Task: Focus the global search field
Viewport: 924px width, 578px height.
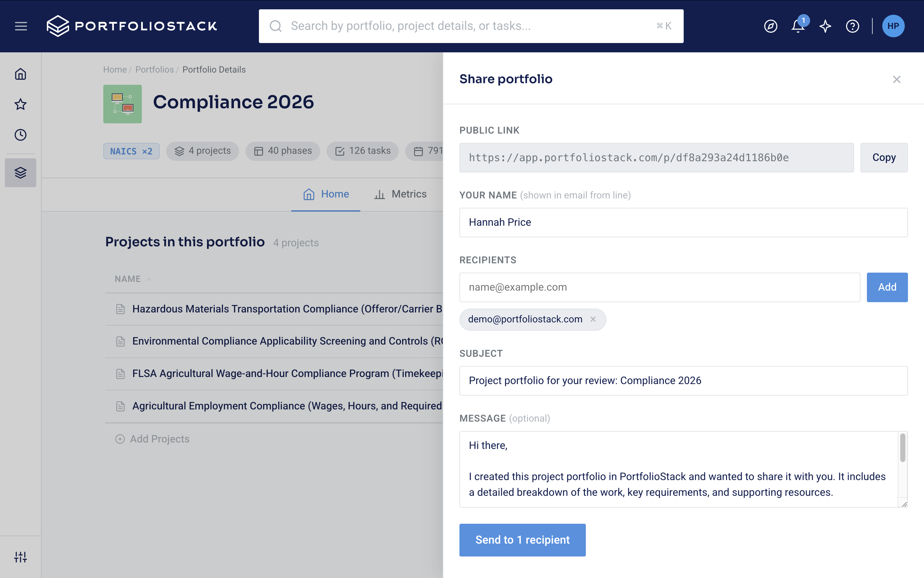Action: coord(471,26)
